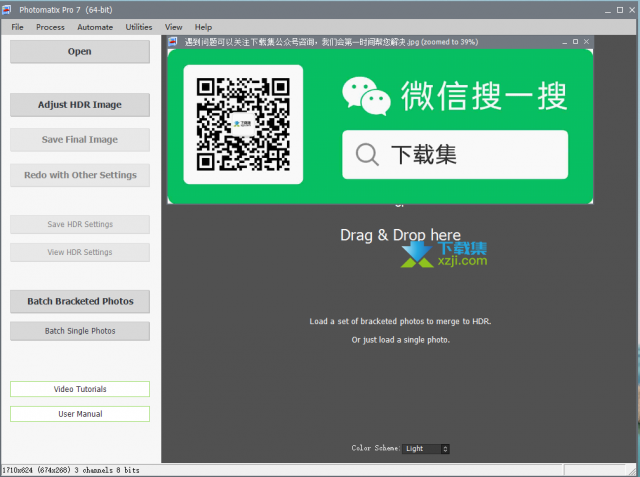Screen dimensions: 640x477
Task: Open the View menu
Action: point(173,27)
